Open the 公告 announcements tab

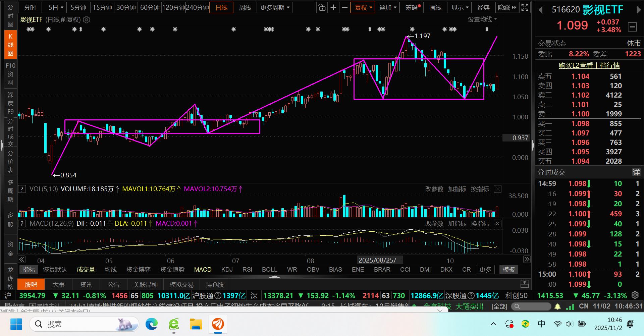113,284
